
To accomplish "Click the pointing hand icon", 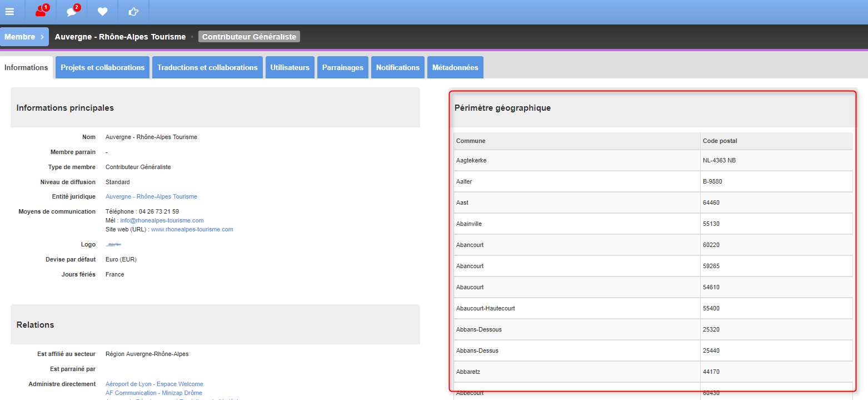I will click(x=133, y=12).
